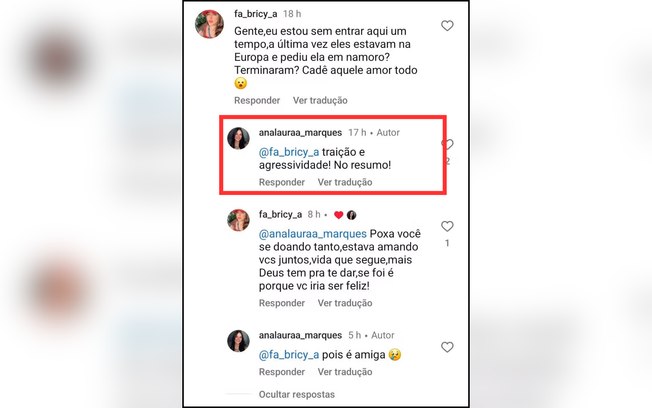Tap small author-liked avatar beside red heart
Viewport: 652px width, 408px height.
click(x=351, y=215)
